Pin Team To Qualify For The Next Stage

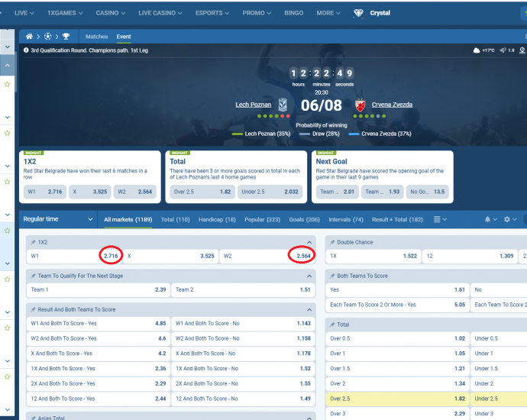33,276
